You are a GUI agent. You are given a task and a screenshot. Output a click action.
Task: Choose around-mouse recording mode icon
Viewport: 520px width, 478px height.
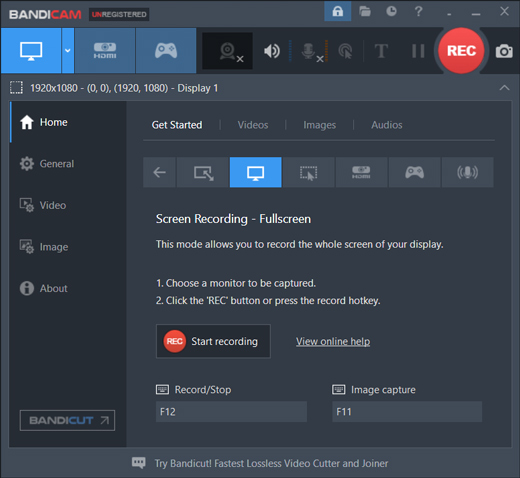308,172
